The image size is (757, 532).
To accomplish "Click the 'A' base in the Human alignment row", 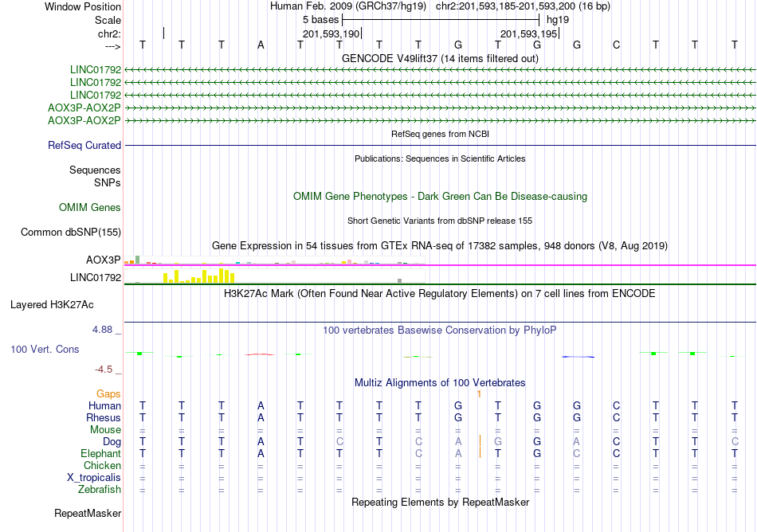I will coord(261,405).
